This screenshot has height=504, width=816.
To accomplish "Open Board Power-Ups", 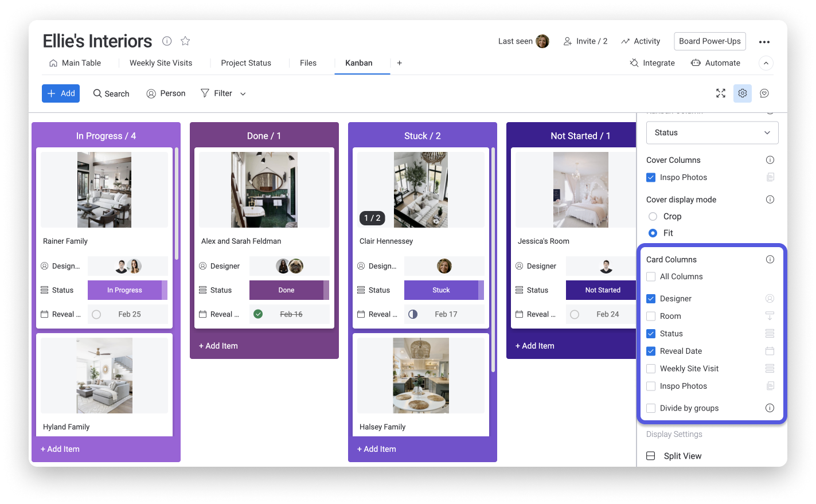I will [710, 41].
